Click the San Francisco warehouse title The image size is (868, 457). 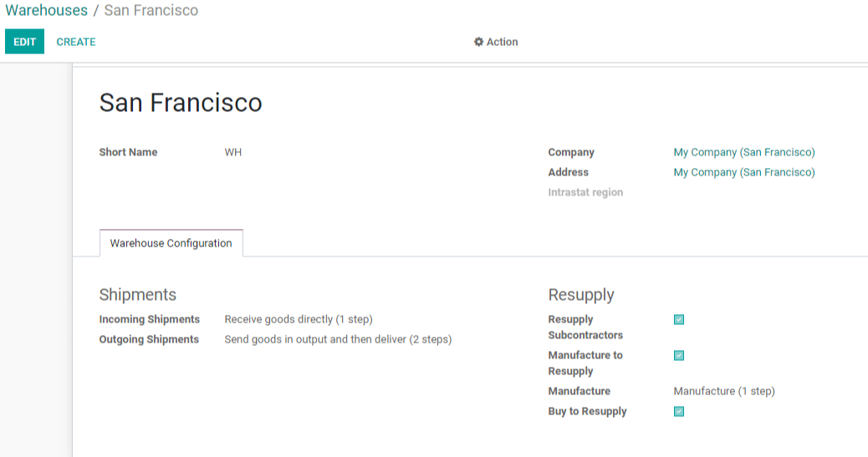[x=181, y=103]
